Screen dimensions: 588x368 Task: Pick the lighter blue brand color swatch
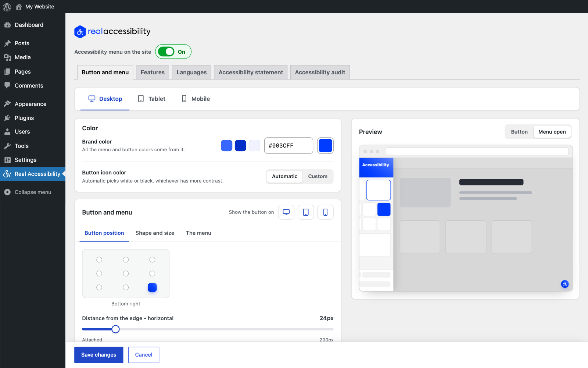tap(226, 146)
